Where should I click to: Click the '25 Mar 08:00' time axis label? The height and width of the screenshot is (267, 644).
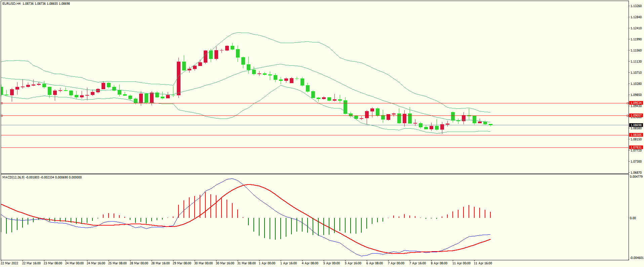tap(117, 263)
